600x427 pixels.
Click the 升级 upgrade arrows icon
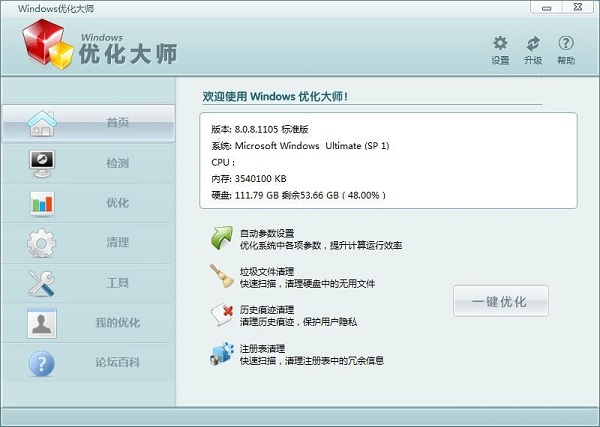533,43
